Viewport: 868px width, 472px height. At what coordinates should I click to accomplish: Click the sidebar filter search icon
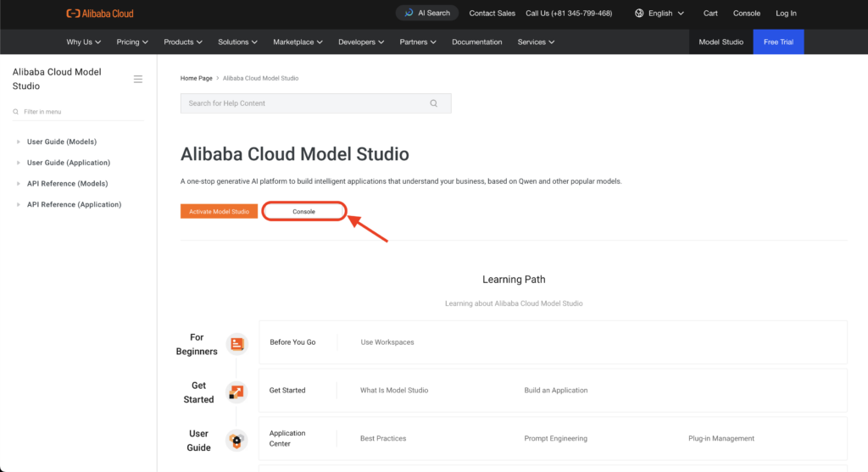click(15, 112)
